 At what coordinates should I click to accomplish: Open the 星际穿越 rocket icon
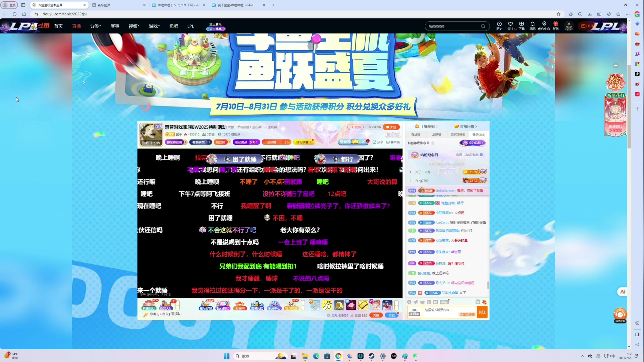tap(206, 305)
